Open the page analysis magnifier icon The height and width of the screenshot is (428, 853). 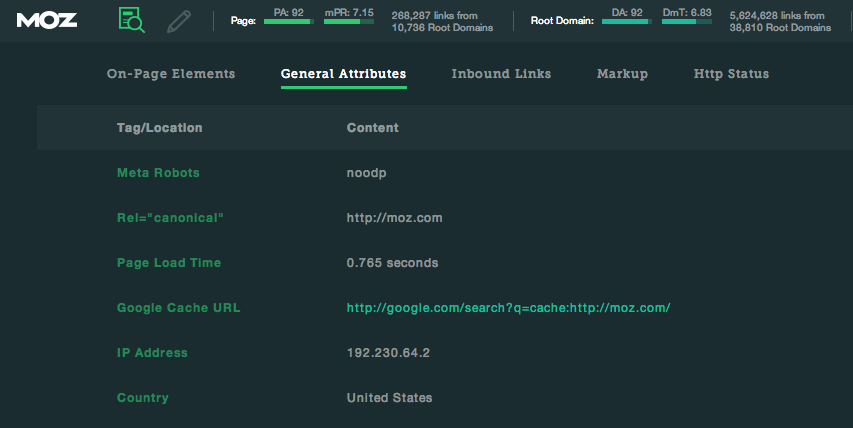click(132, 20)
